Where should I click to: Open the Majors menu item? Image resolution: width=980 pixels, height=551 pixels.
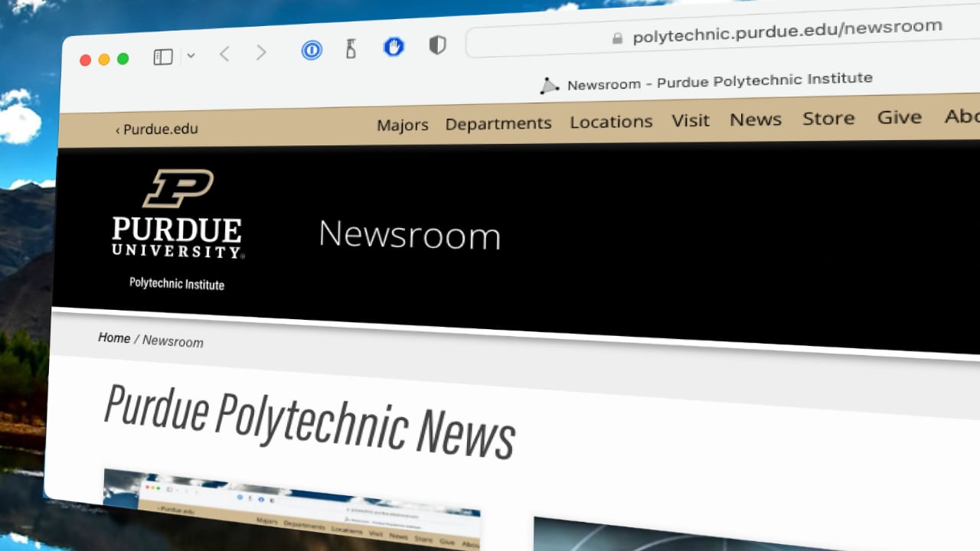(x=403, y=125)
